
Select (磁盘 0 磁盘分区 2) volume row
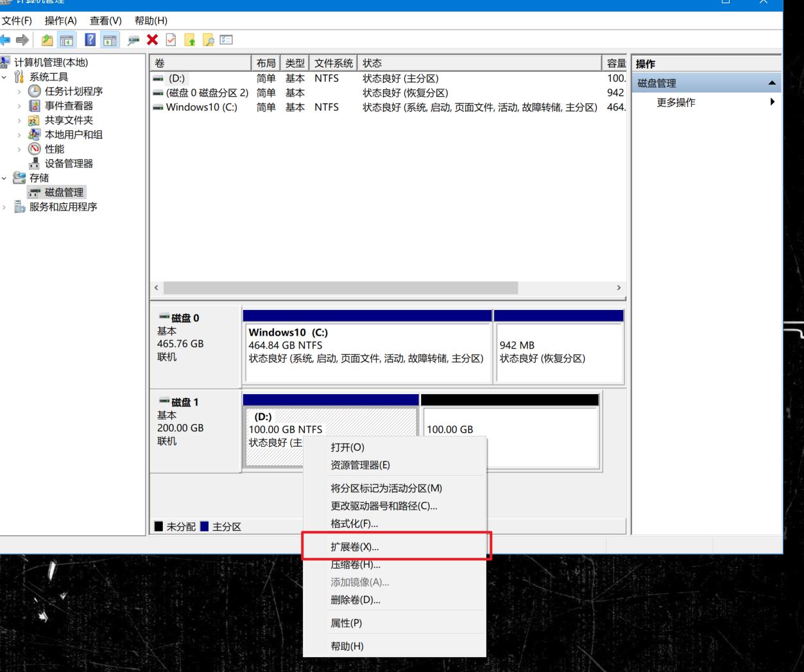(x=388, y=93)
